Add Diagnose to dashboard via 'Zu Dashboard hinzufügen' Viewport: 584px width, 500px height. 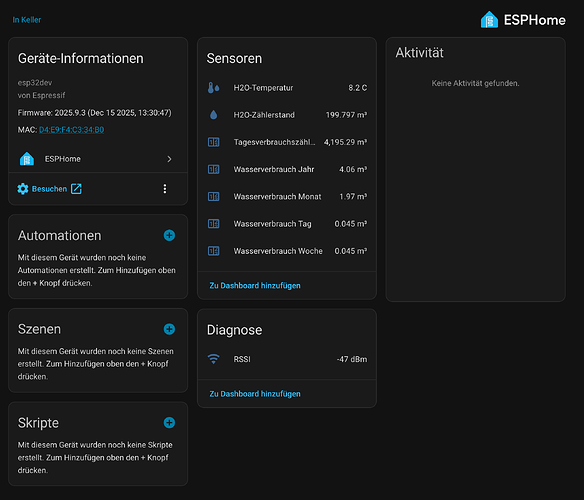coord(255,394)
